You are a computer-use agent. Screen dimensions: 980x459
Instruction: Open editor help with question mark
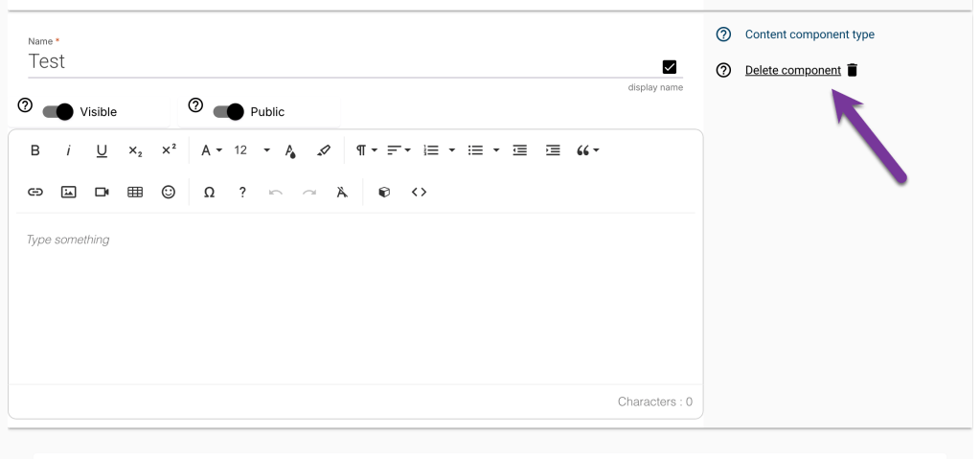242,192
